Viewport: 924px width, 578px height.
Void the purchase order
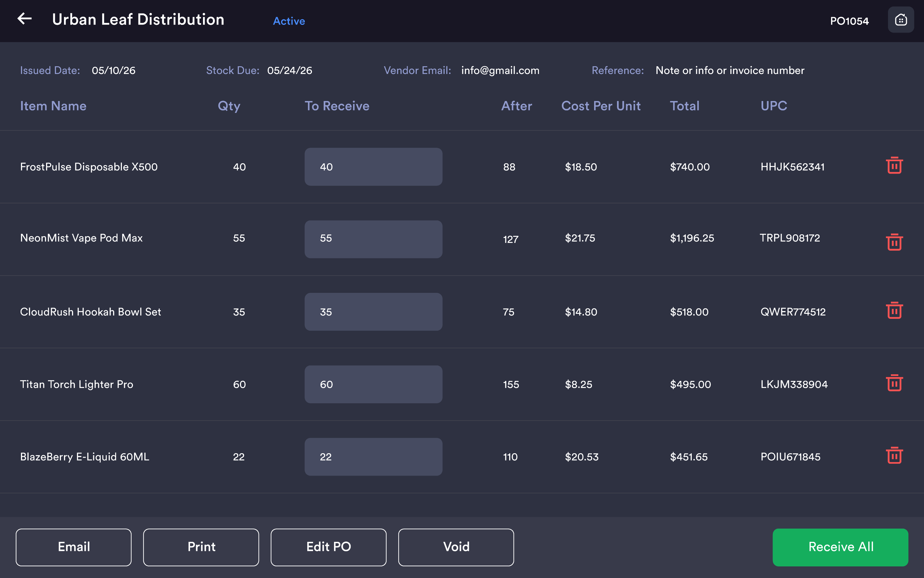(456, 547)
